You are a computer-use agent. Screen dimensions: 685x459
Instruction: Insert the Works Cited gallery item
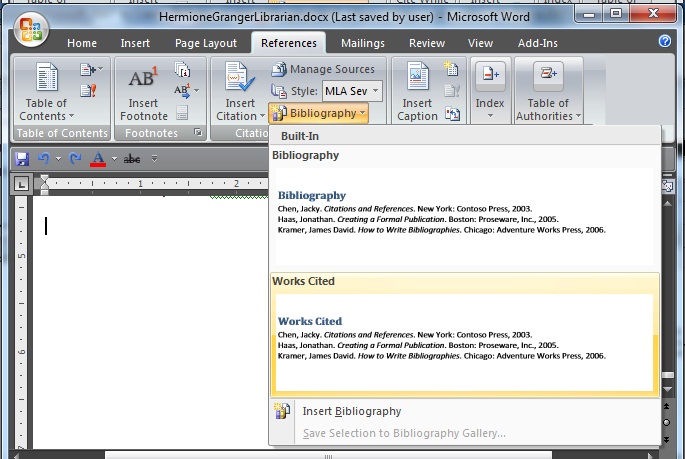click(x=464, y=335)
